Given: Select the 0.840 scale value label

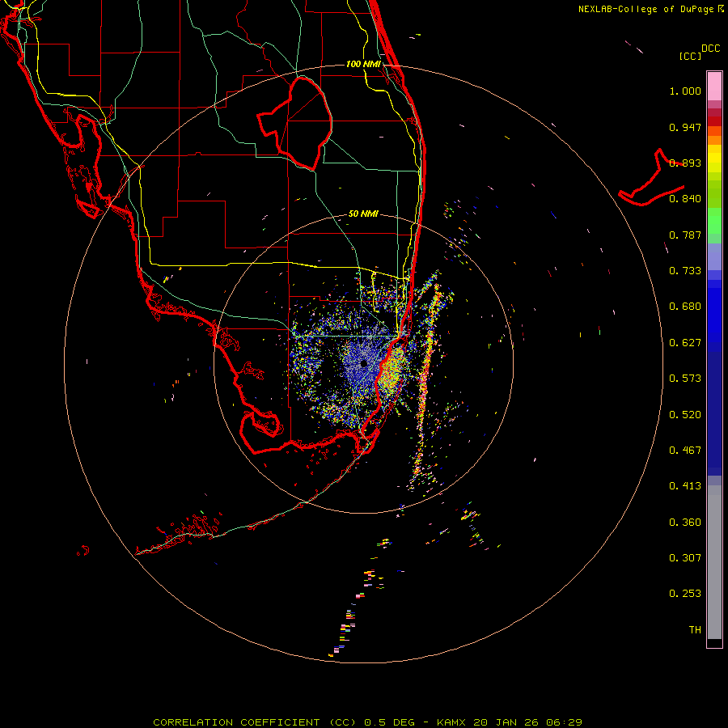Looking at the screenshot, I should pos(685,199).
